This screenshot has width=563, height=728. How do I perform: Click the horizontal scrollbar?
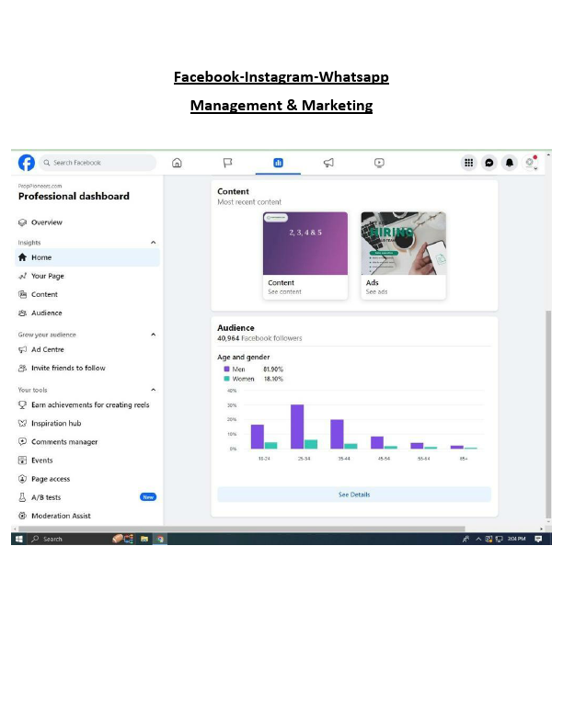click(242, 529)
